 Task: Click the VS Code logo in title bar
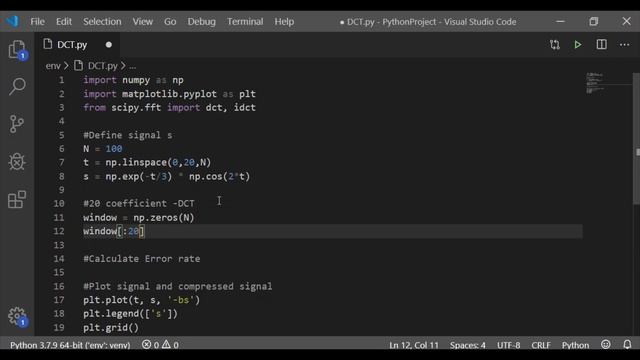(12, 21)
